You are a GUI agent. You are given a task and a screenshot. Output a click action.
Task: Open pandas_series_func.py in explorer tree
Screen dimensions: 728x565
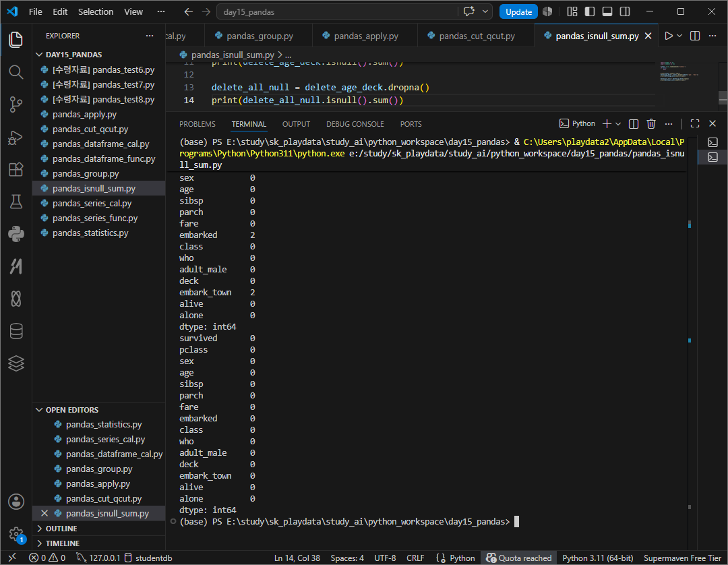[99, 218]
